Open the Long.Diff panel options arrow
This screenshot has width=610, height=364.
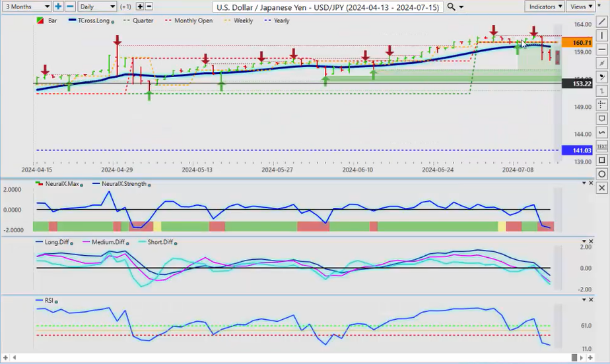584,241
